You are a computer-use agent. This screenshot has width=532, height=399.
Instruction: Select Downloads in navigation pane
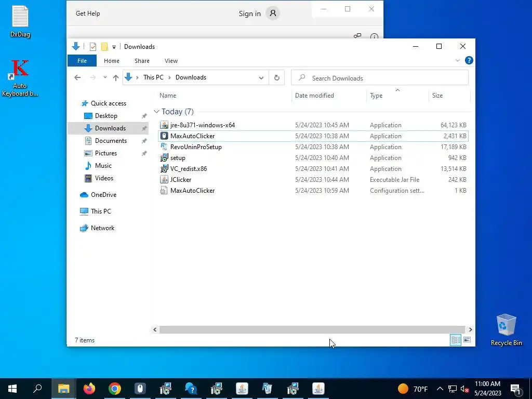pyautogui.click(x=110, y=128)
